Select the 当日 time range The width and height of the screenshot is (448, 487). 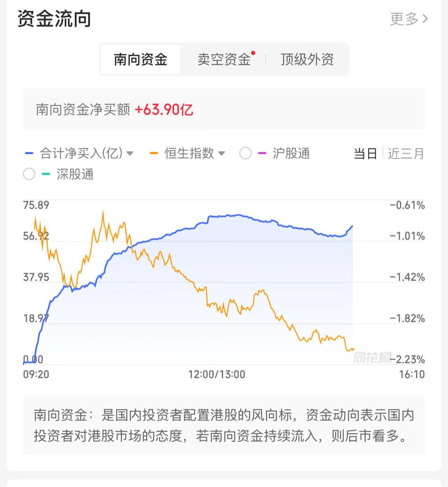365,153
